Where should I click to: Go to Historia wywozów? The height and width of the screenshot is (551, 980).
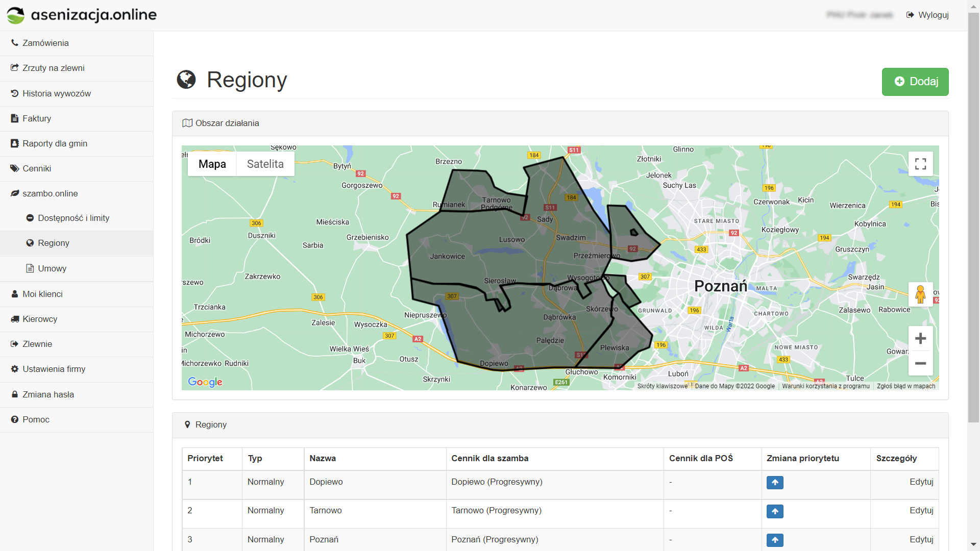coord(77,93)
